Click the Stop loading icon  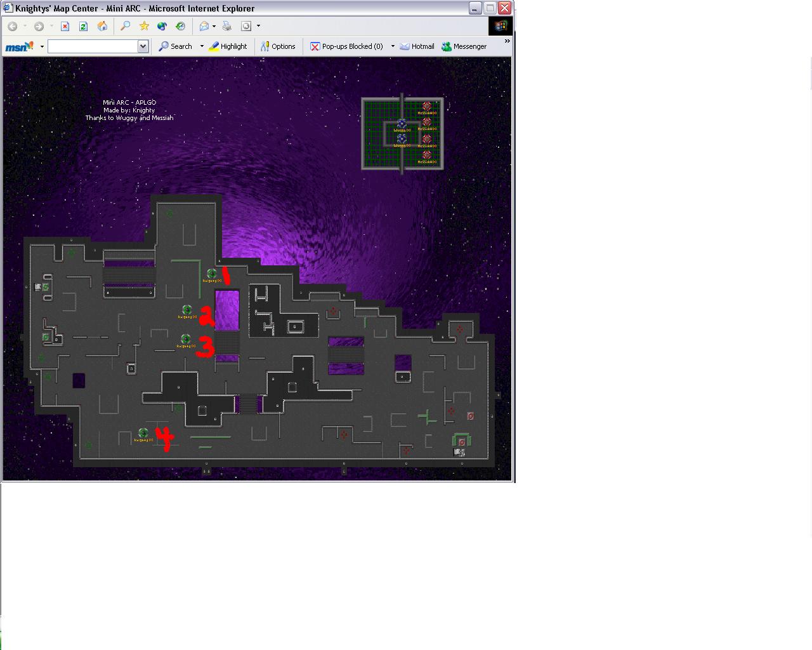pyautogui.click(x=65, y=26)
